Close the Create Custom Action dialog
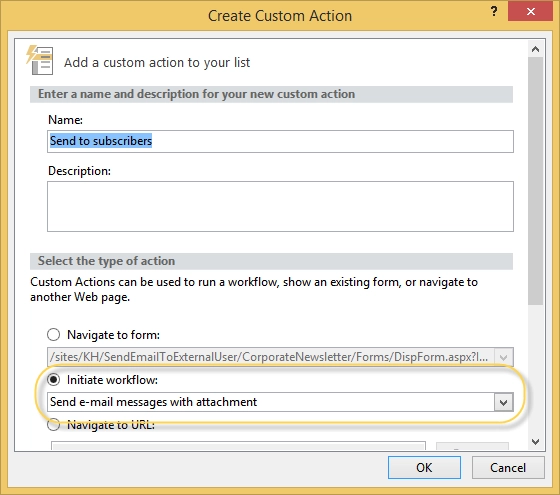Image resolution: width=560 pixels, height=495 pixels. pos(531,11)
